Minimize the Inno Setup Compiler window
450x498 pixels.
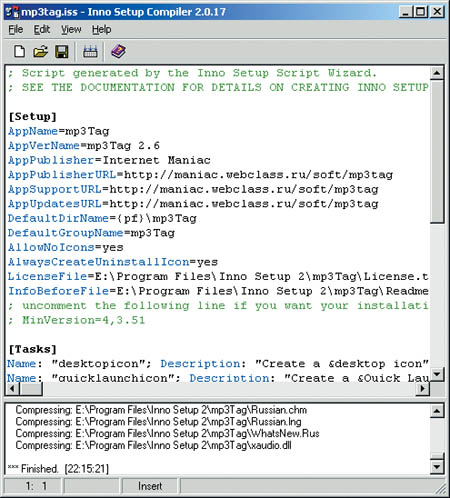(x=405, y=12)
